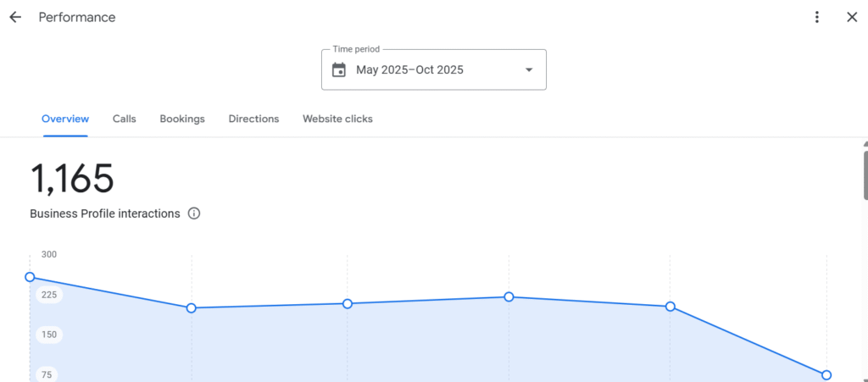Click the 1,165 interactions total number
868x382 pixels.
coord(72,179)
